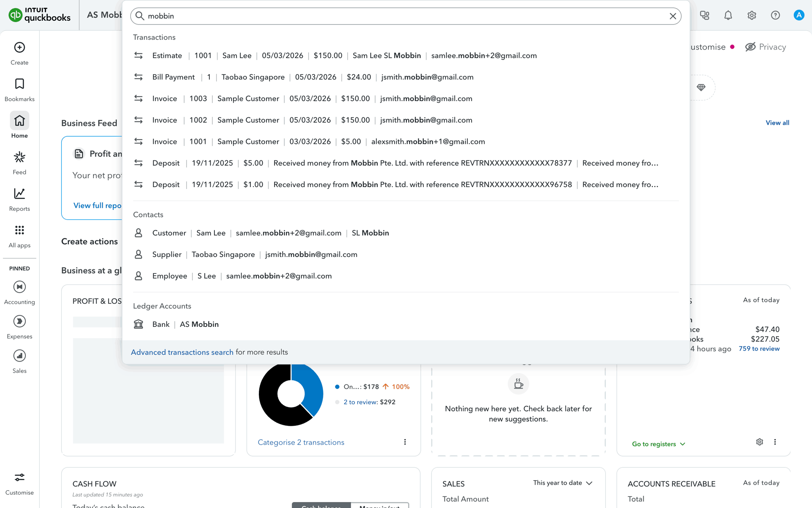Open the Bill Payment Taobao Singapore result
812x508 pixels.
[406, 77]
